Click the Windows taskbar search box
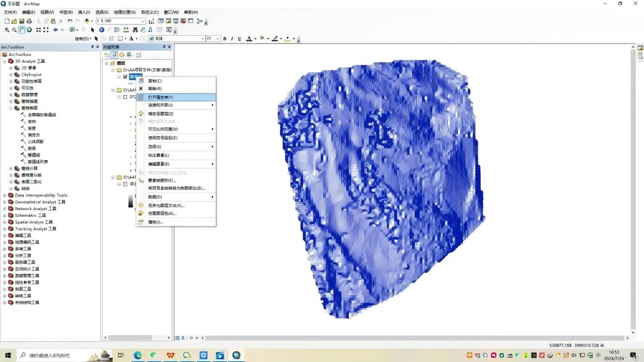This screenshot has width=644, height=362. tap(65, 355)
